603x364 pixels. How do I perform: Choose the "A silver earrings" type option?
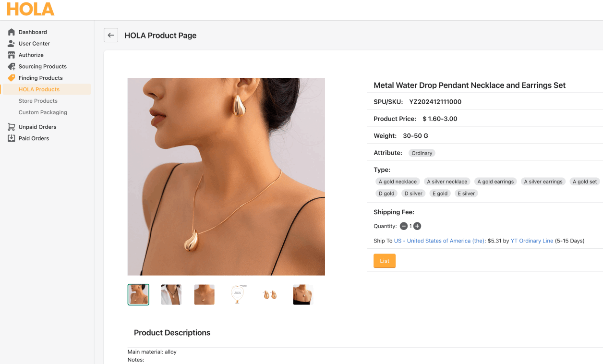(x=543, y=182)
